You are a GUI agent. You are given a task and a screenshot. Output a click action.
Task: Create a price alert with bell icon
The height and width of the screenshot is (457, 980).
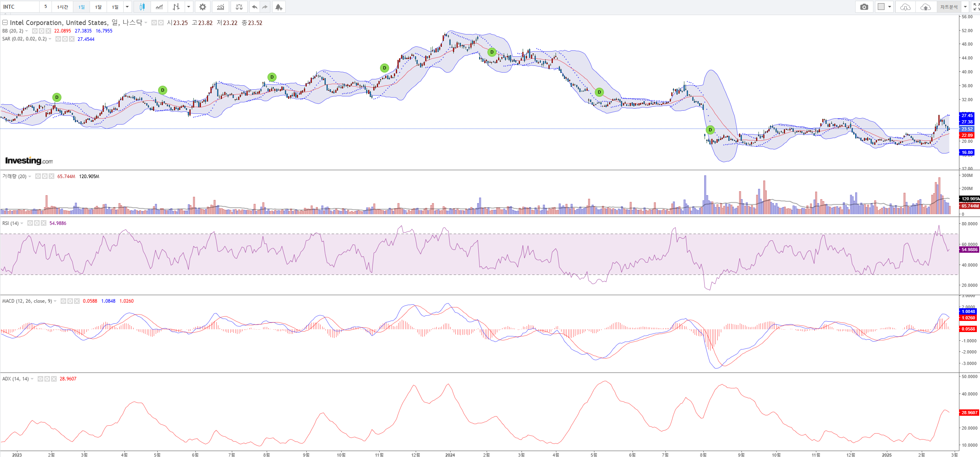(279, 7)
